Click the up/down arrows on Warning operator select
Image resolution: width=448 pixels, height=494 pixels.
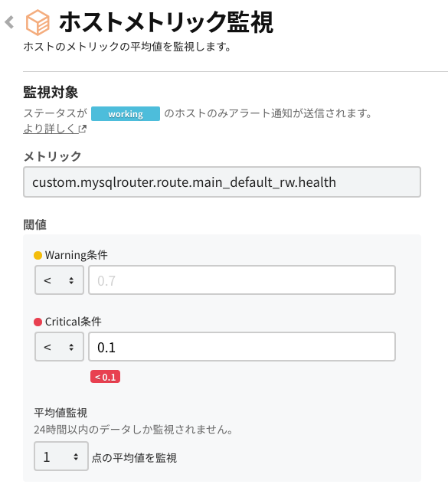pos(71,280)
